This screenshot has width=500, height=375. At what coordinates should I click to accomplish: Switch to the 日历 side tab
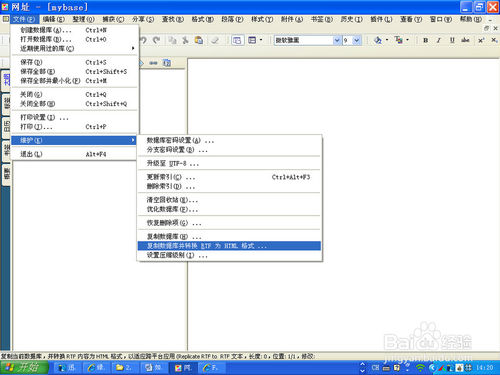click(x=6, y=127)
